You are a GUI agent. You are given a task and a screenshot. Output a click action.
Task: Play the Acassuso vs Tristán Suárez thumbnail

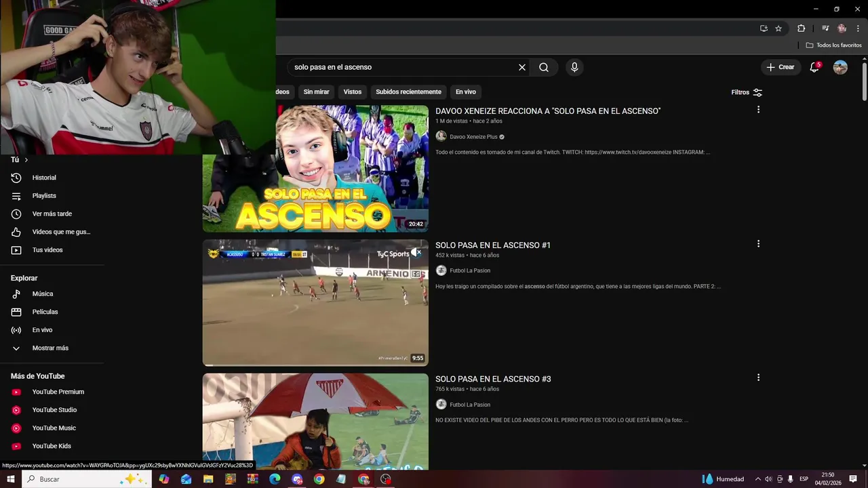coord(315,303)
